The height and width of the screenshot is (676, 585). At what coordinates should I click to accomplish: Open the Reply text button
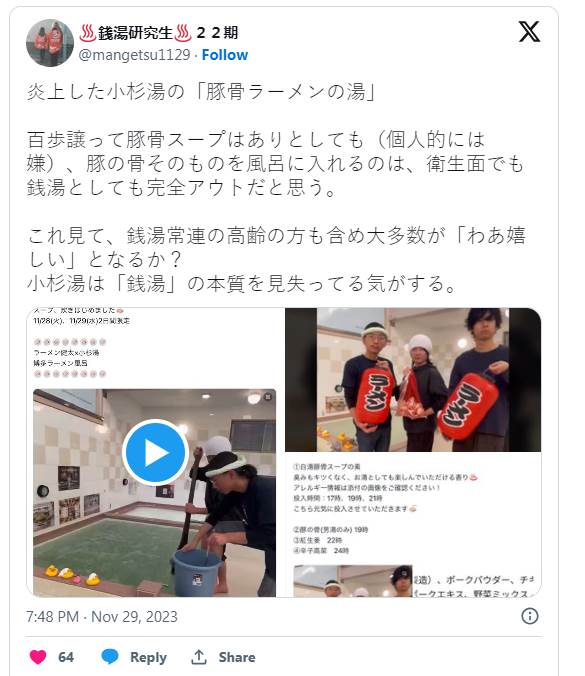pyautogui.click(x=148, y=657)
